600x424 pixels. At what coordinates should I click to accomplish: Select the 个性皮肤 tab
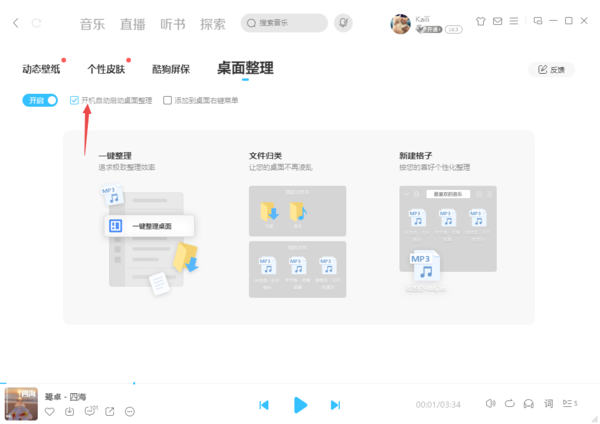coord(106,69)
